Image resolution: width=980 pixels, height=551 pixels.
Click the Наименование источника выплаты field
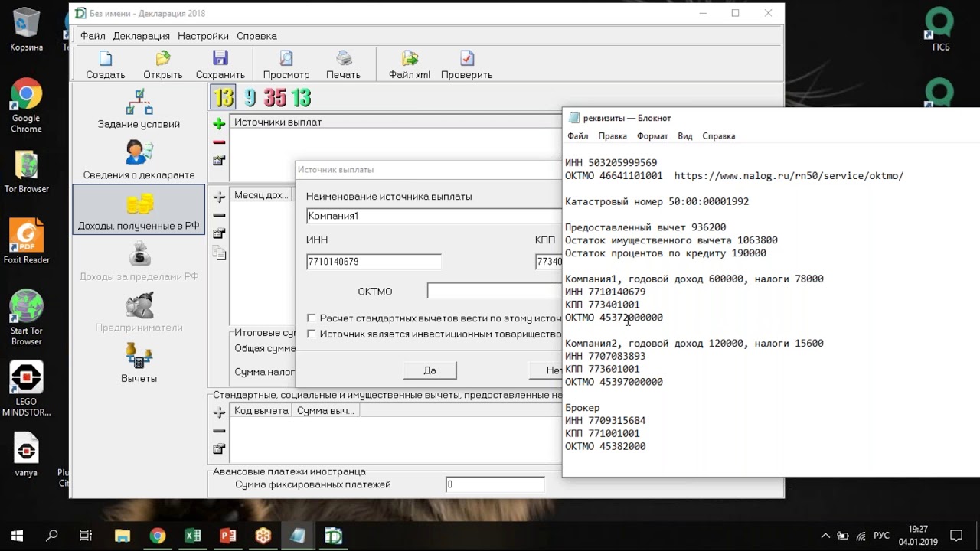click(x=434, y=216)
